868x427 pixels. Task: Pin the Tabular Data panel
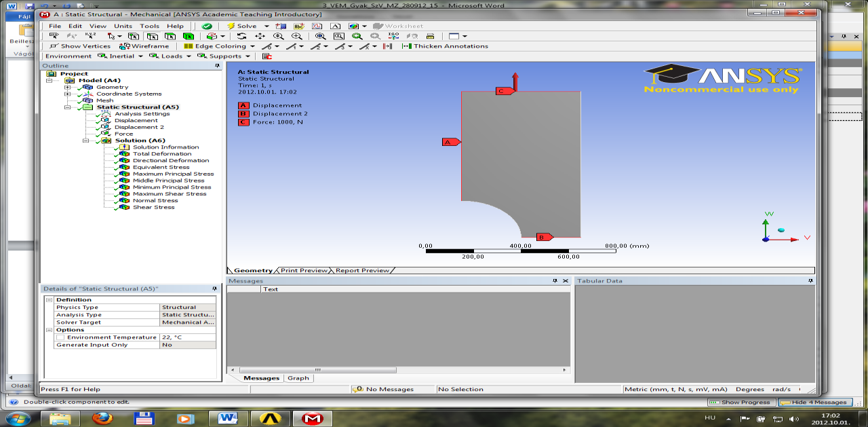click(x=810, y=280)
